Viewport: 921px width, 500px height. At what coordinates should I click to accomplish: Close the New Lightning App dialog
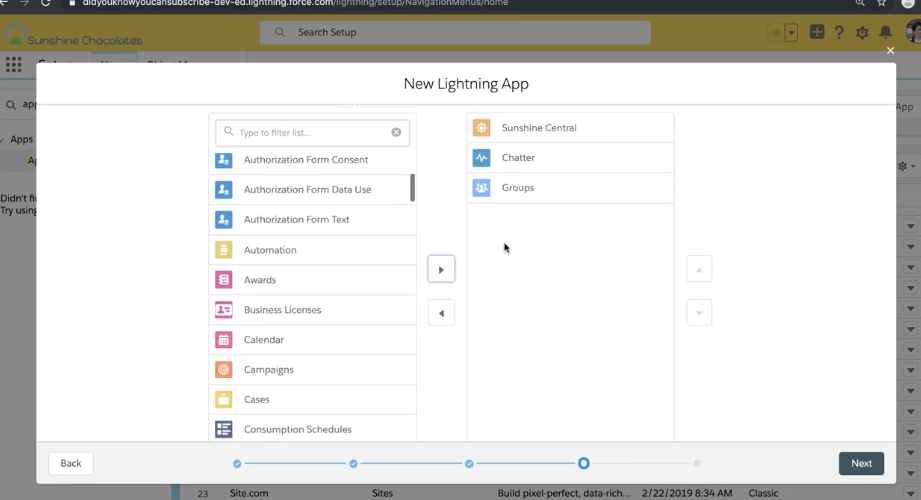[x=890, y=51]
